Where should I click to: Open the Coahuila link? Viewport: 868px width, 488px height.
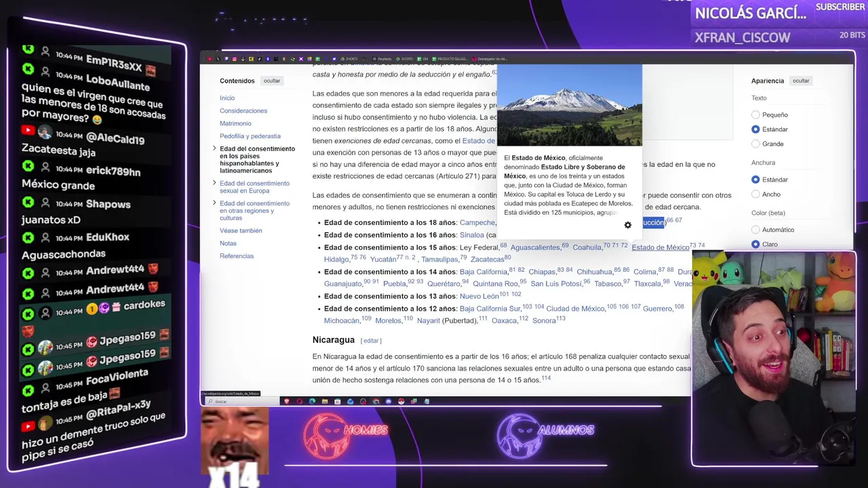pos(587,247)
